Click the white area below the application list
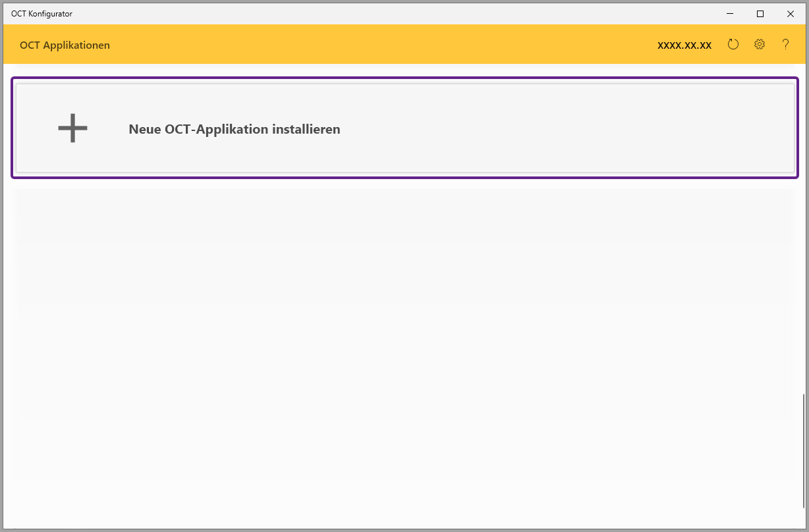The height and width of the screenshot is (532, 809). pyautogui.click(x=403, y=504)
